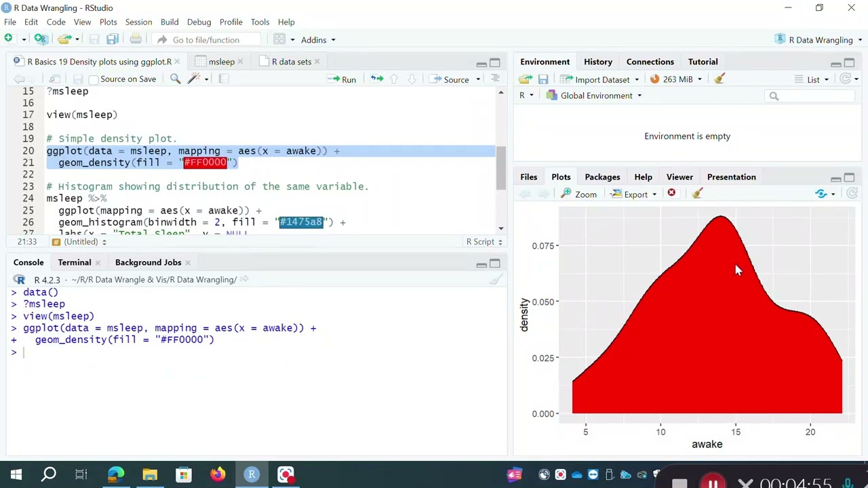
Task: Click the Open file folder icon in main toolbar
Action: [63, 39]
